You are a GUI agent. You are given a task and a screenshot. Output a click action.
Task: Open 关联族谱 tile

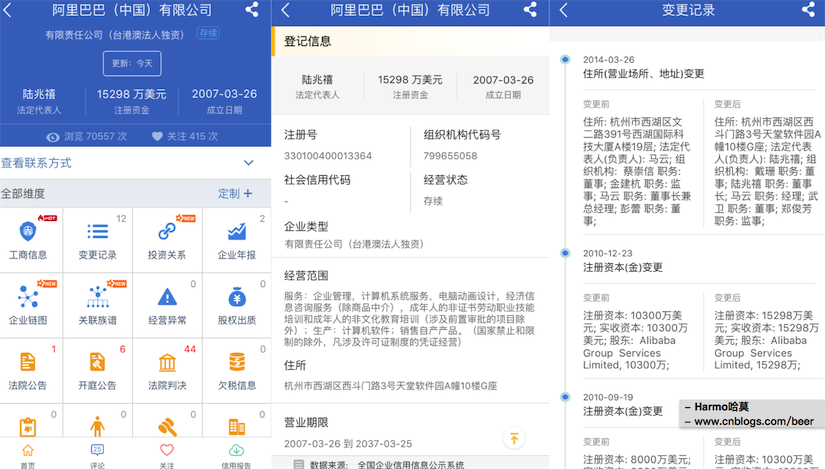97,305
